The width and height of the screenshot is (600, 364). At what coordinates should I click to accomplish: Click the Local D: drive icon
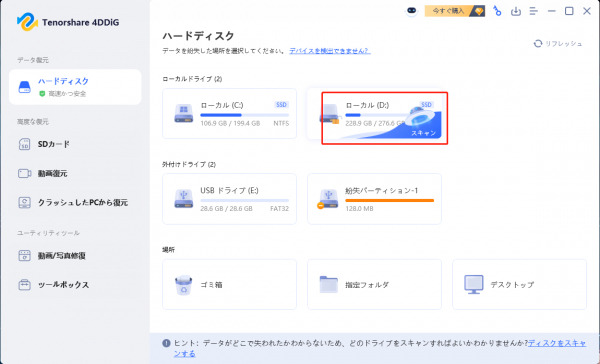click(x=329, y=114)
